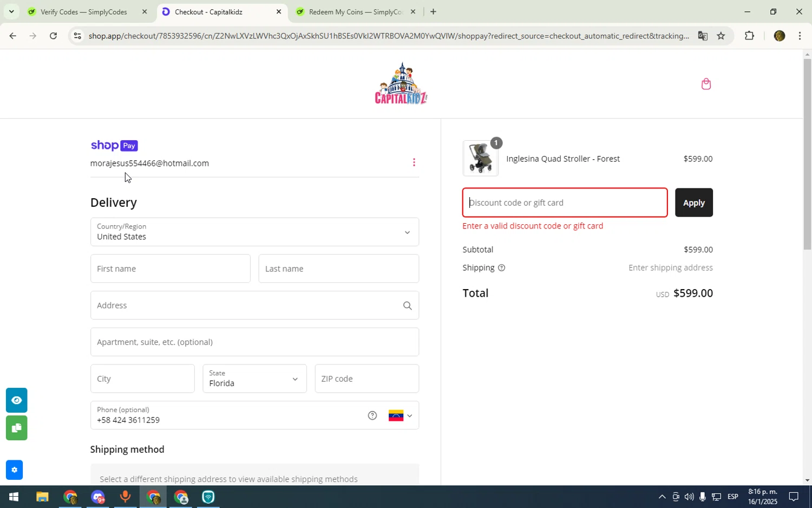Expand the Country/Region dropdown
Viewport: 812px width, 508px height.
tap(254, 232)
